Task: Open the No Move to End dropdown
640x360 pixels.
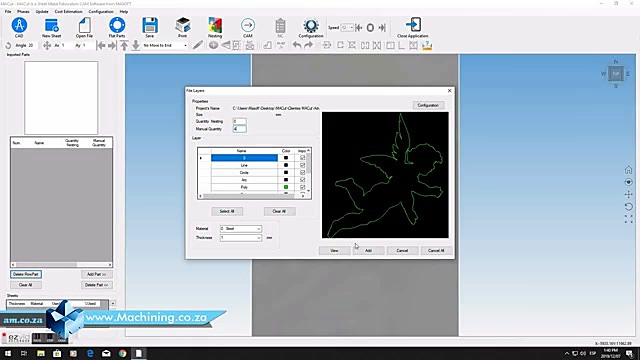Action: pyautogui.click(x=185, y=45)
